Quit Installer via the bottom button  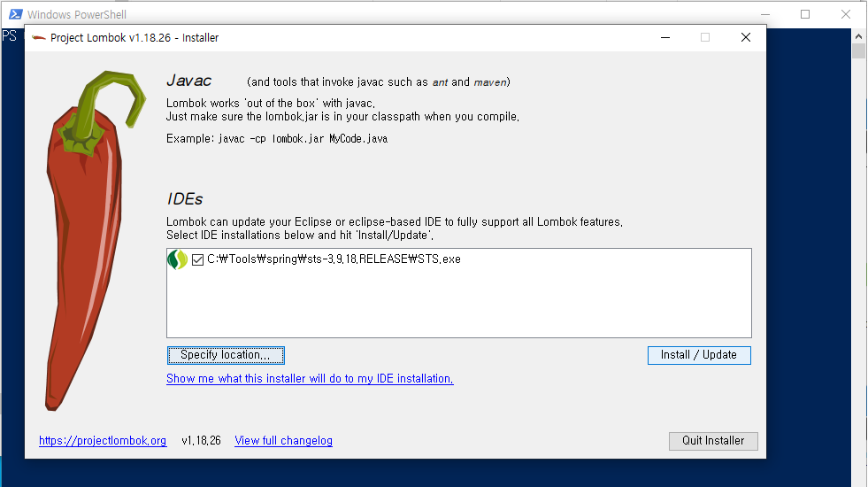[713, 441]
